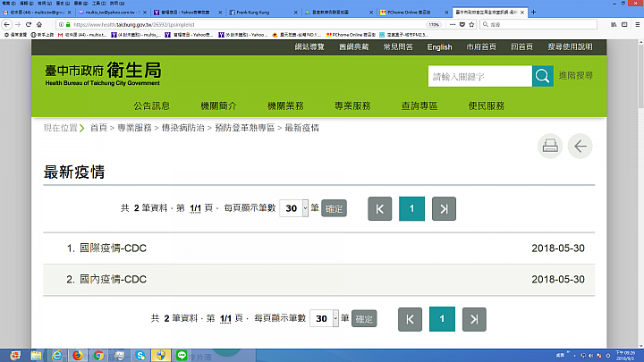Go to last page in bottom pagination

pos(474,319)
